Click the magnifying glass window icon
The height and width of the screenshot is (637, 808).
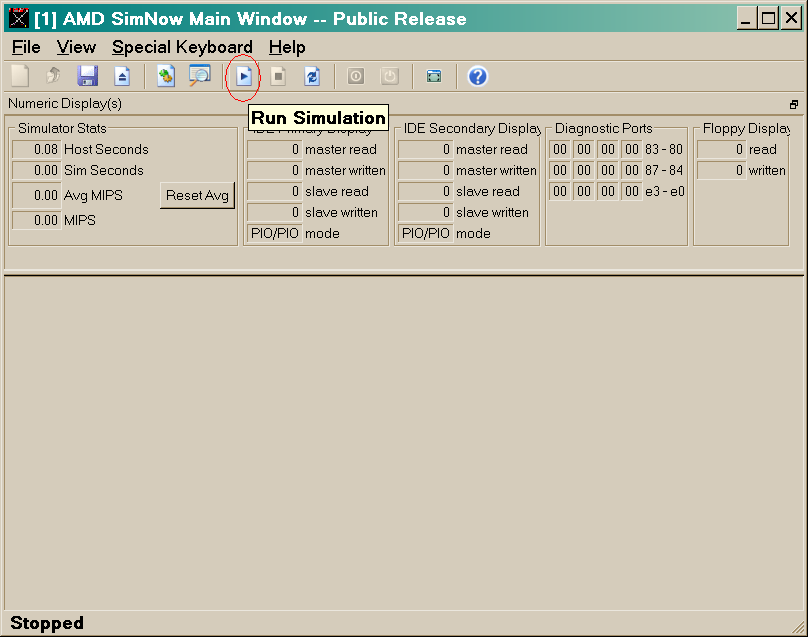point(200,76)
